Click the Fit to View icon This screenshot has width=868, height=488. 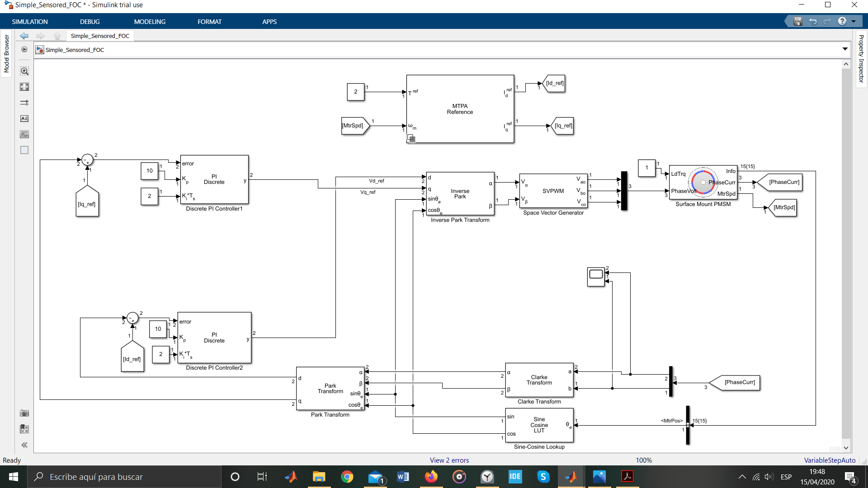24,87
